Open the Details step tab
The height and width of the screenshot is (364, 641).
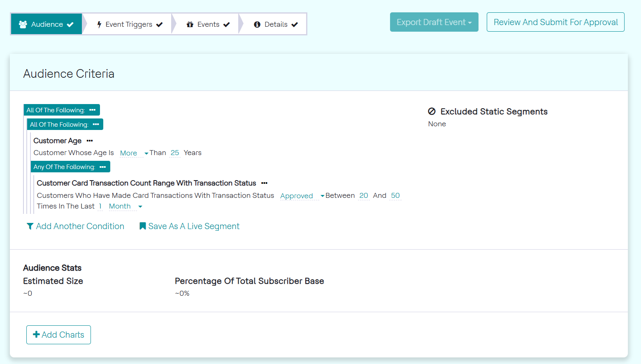pyautogui.click(x=276, y=24)
